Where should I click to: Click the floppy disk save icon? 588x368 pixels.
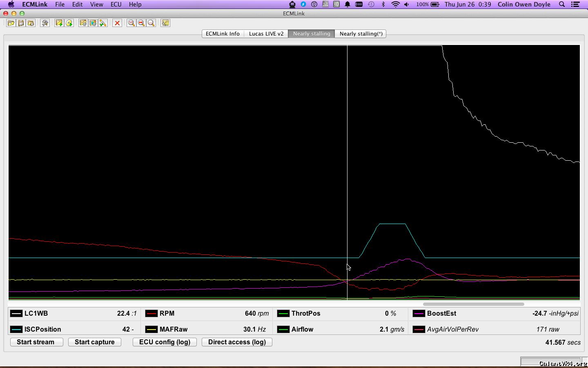(x=21, y=23)
